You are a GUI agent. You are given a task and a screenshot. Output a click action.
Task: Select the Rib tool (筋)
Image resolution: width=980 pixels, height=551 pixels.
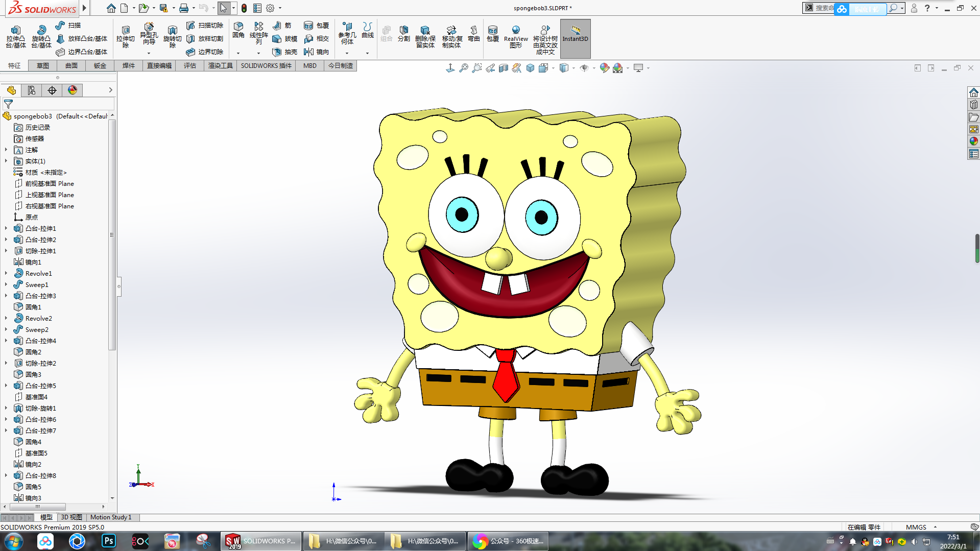[282, 25]
